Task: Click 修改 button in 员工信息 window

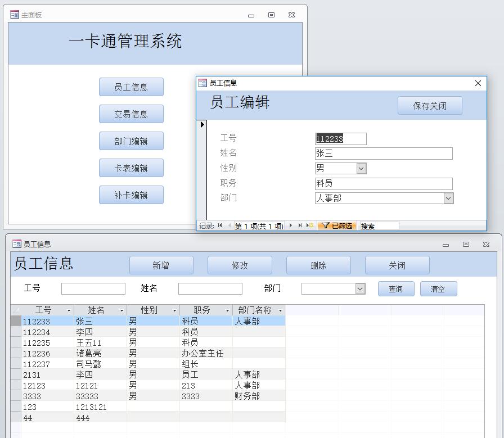Action: pos(240,265)
